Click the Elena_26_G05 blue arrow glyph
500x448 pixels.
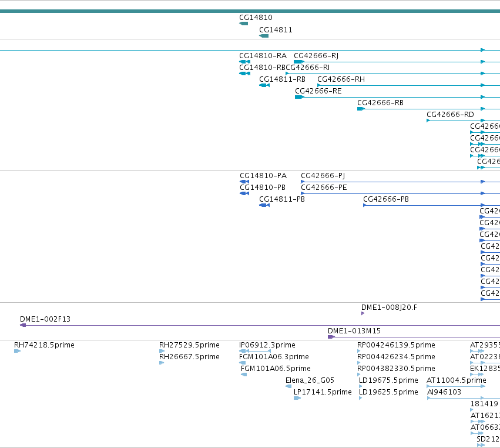[x=288, y=386]
